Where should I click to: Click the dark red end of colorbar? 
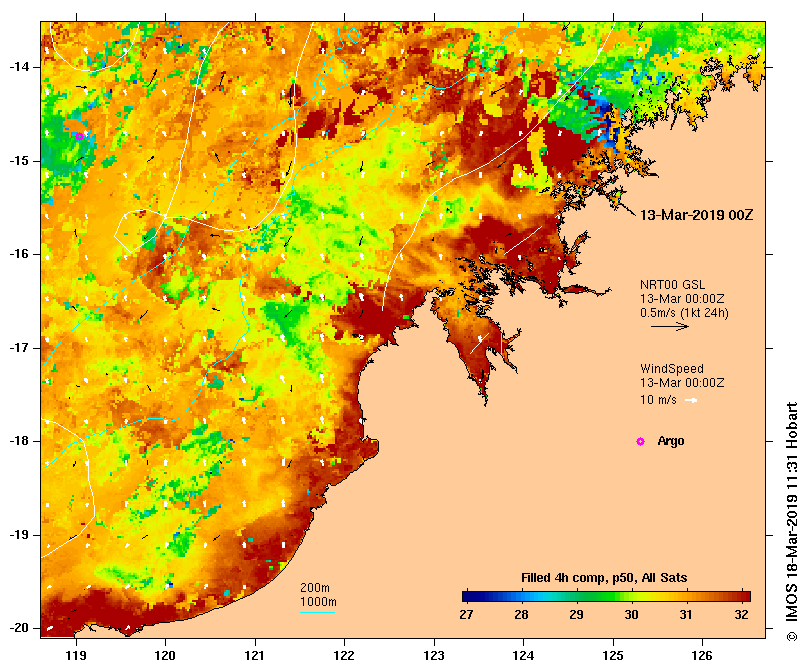(x=743, y=597)
